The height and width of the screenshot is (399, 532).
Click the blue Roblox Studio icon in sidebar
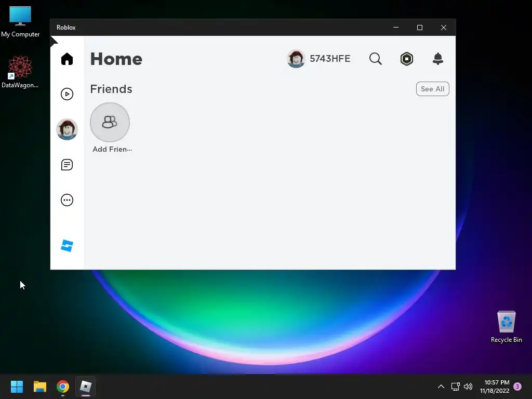tap(67, 246)
